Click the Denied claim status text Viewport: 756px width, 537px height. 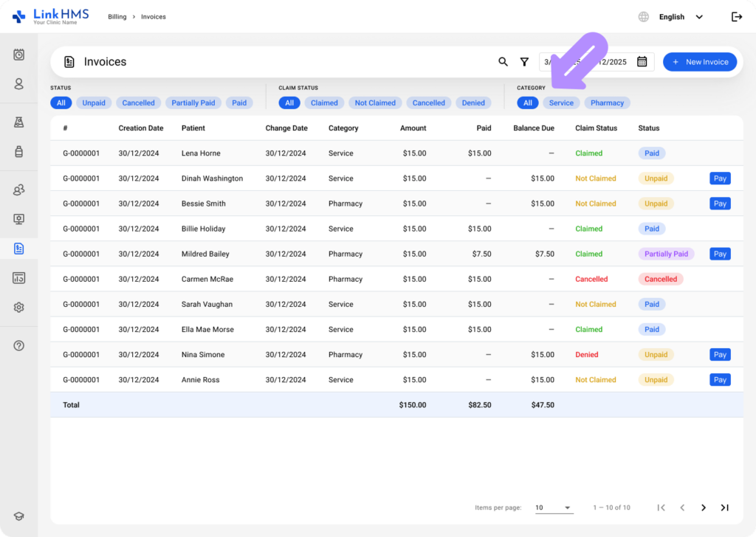point(587,355)
